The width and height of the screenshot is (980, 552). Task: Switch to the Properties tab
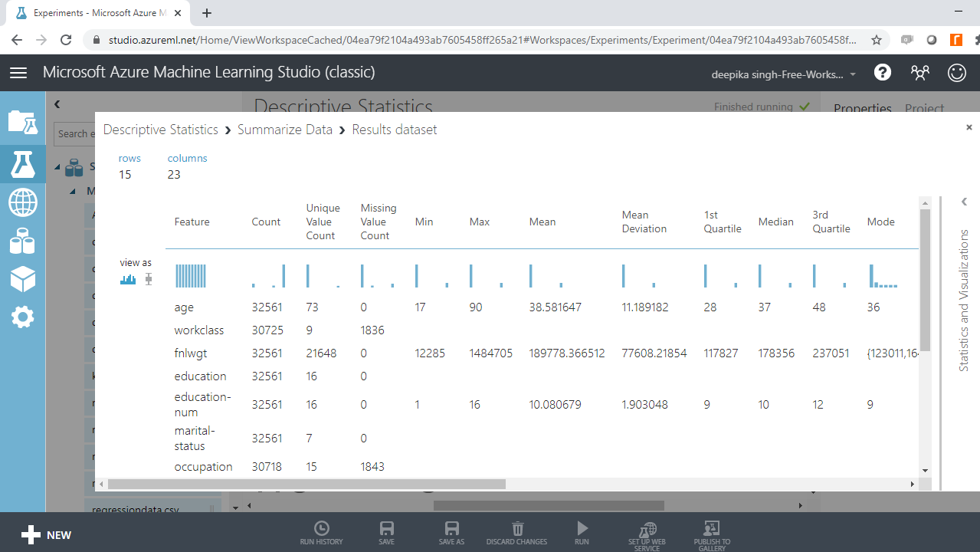coord(863,108)
